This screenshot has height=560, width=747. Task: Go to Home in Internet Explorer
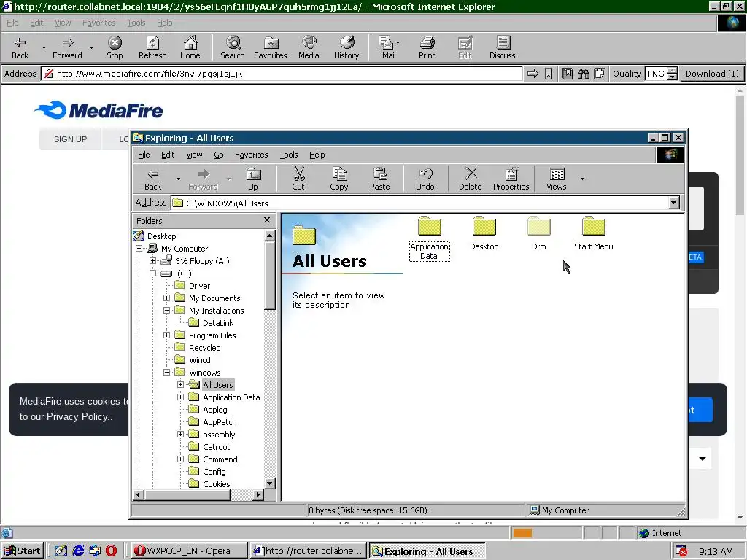coord(190,47)
